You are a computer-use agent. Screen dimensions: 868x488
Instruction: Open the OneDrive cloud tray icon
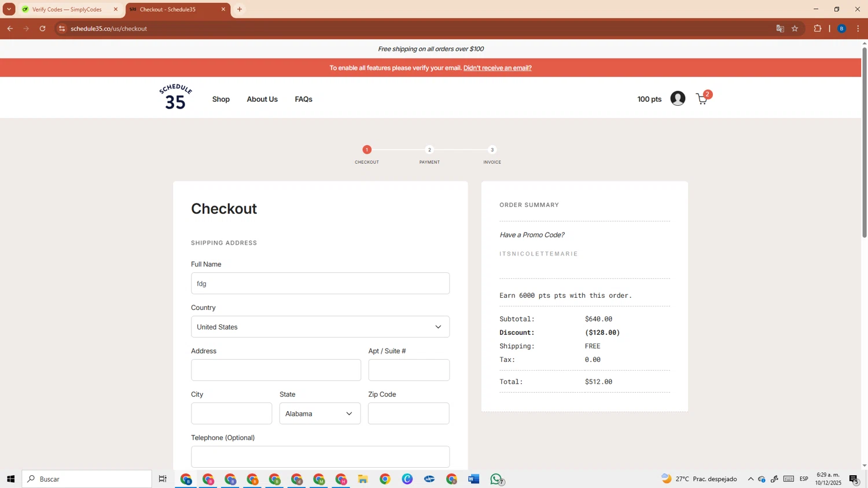pos(762,479)
